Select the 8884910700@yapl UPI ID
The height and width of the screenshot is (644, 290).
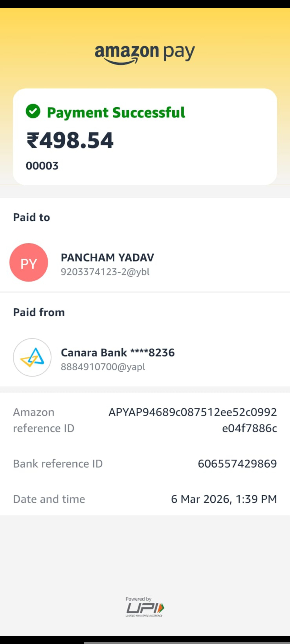pyautogui.click(x=103, y=367)
